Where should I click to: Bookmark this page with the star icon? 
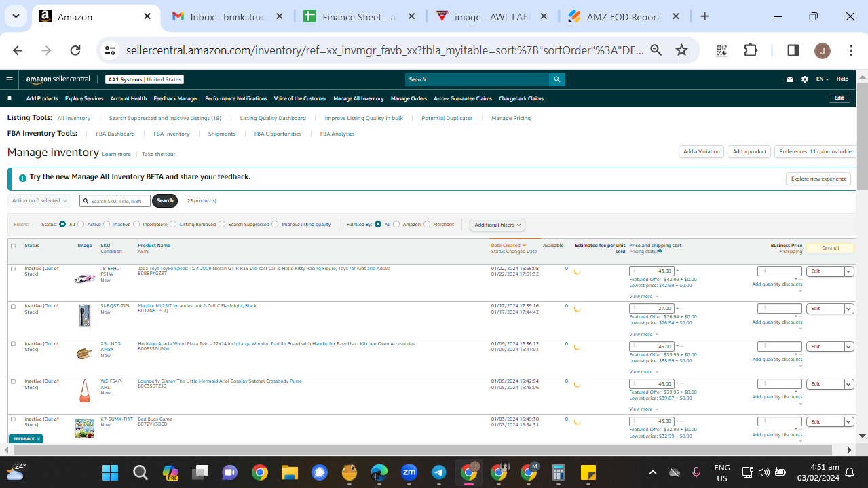(681, 50)
